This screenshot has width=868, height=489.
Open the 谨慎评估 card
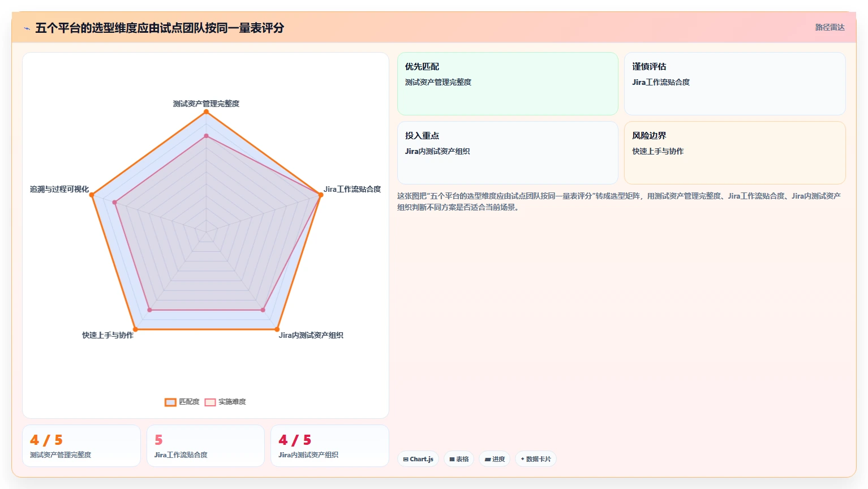[734, 84]
